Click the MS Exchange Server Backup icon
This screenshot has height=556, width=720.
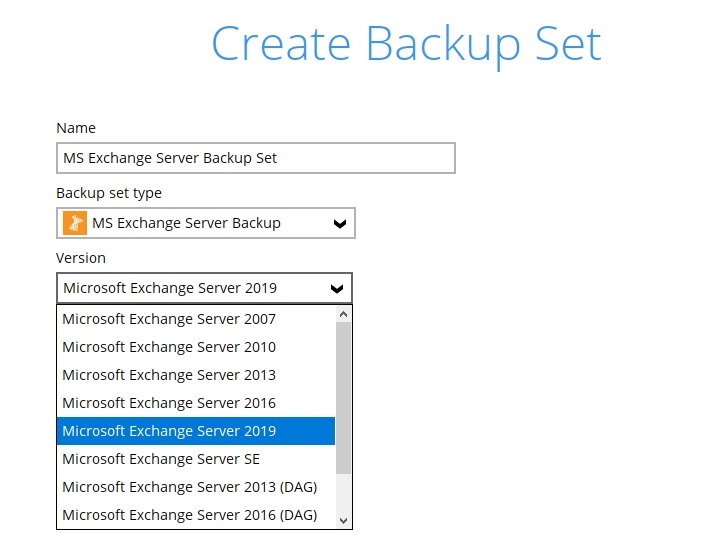(x=75, y=223)
